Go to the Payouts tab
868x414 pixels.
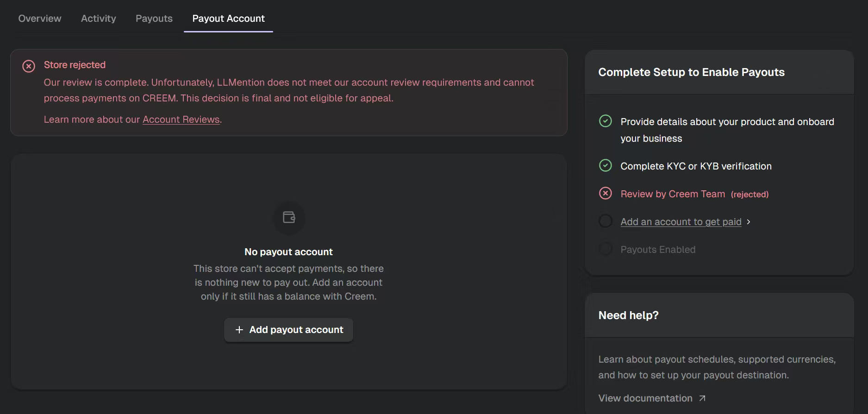click(154, 19)
